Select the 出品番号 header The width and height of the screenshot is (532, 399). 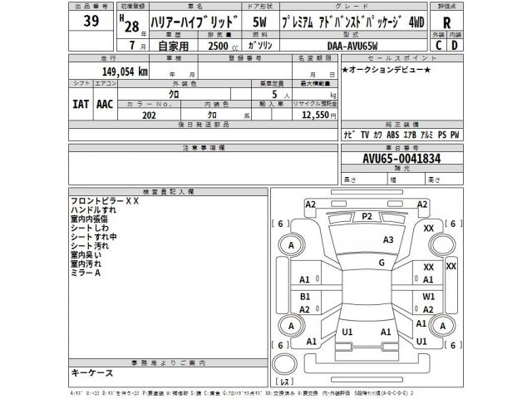pyautogui.click(x=91, y=6)
